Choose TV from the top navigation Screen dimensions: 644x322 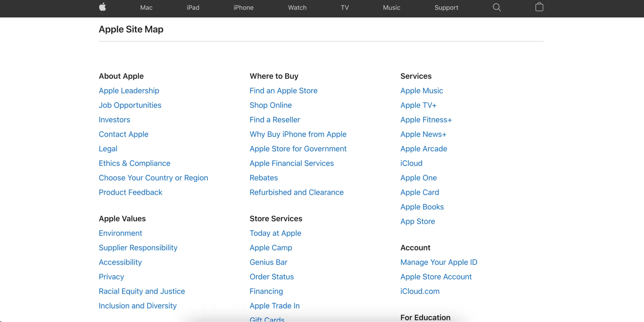click(345, 7)
